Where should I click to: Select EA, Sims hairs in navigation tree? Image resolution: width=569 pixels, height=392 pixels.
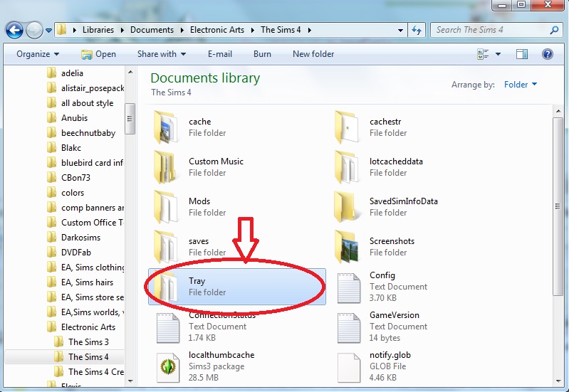point(87,282)
